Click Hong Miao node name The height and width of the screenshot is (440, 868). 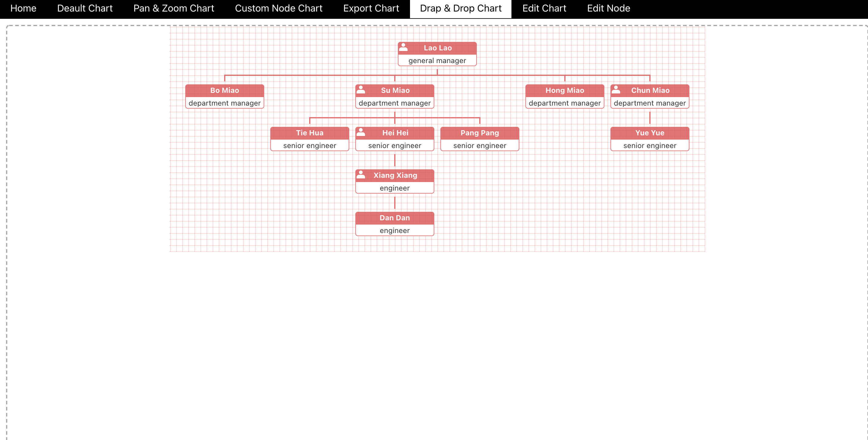(564, 90)
